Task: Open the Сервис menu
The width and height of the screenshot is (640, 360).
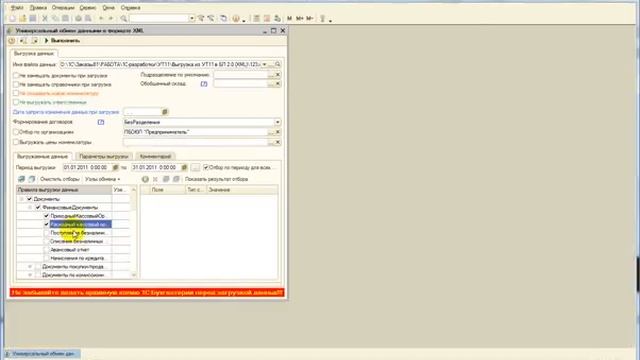Action: [x=88, y=8]
